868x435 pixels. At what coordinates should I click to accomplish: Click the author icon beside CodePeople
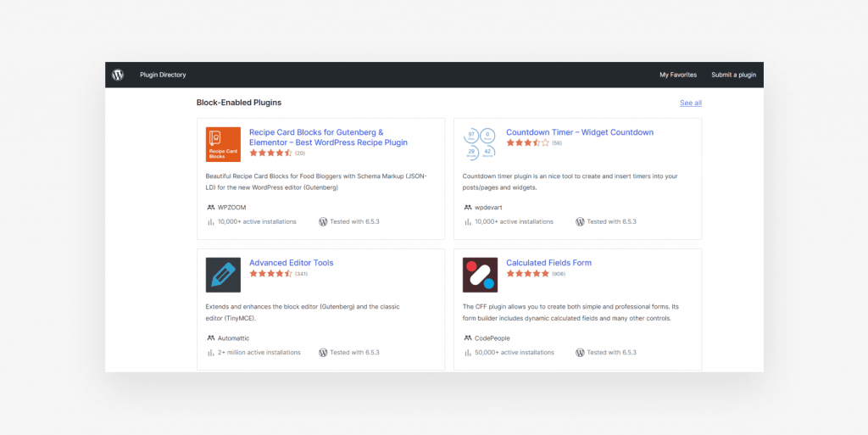point(468,338)
